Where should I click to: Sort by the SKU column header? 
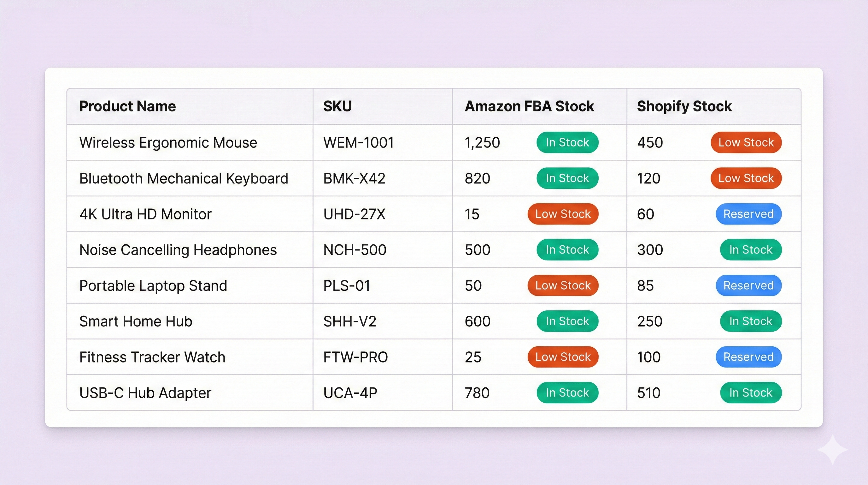[x=337, y=106]
